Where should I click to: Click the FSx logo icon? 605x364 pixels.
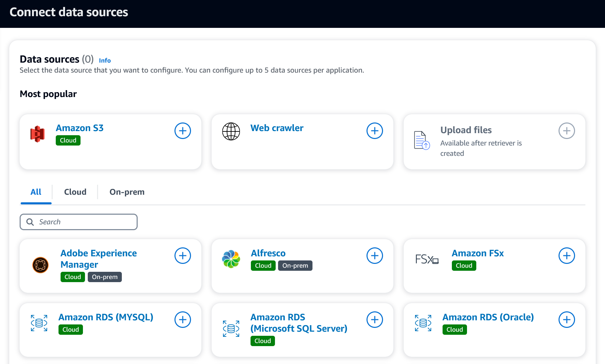pyautogui.click(x=427, y=259)
